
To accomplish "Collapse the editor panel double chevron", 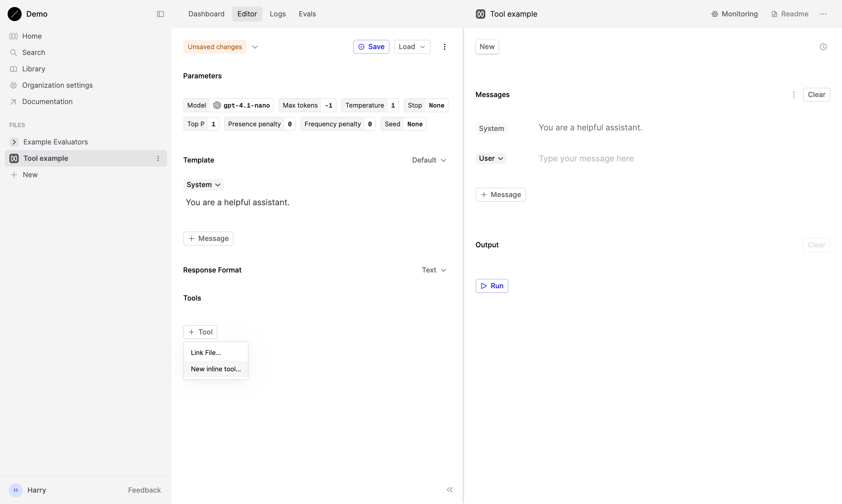I will pyautogui.click(x=450, y=490).
